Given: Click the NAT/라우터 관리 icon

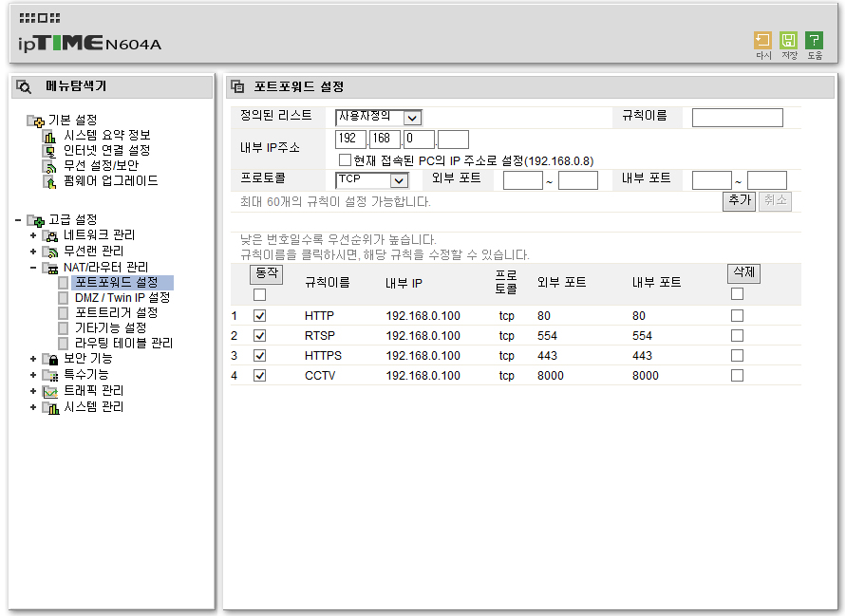Looking at the screenshot, I should pyautogui.click(x=50, y=268).
